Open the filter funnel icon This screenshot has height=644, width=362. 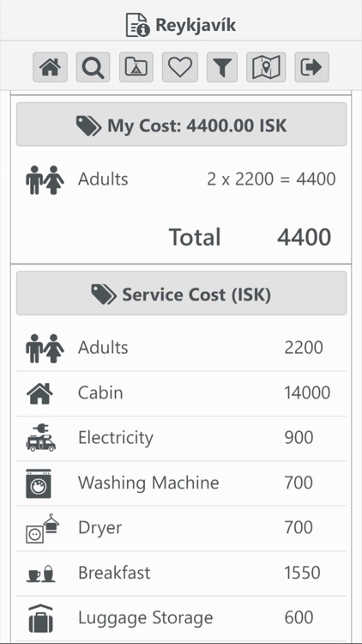pyautogui.click(x=222, y=67)
